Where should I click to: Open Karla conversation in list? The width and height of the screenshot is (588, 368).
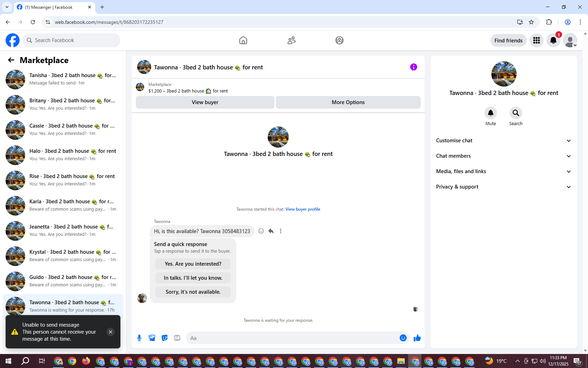click(63, 206)
